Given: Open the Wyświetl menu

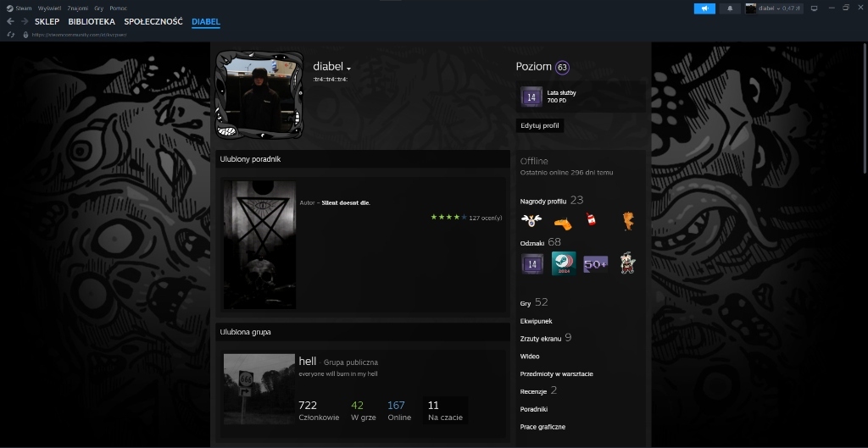Looking at the screenshot, I should point(49,8).
